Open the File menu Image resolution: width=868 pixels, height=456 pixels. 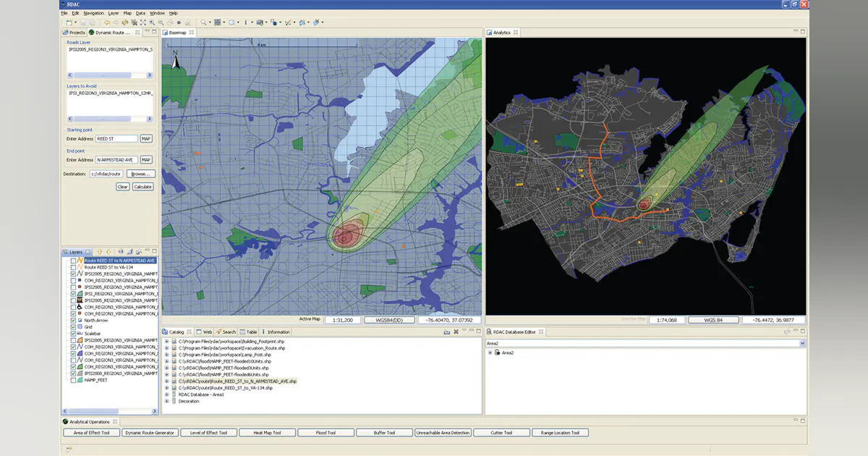click(x=64, y=13)
